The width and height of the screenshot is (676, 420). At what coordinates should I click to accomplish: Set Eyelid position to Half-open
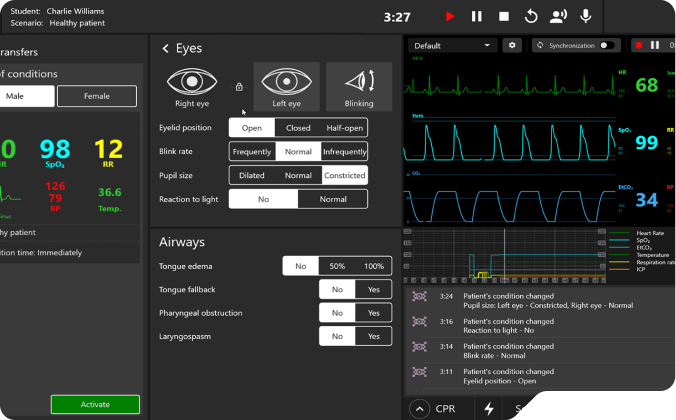(x=344, y=128)
